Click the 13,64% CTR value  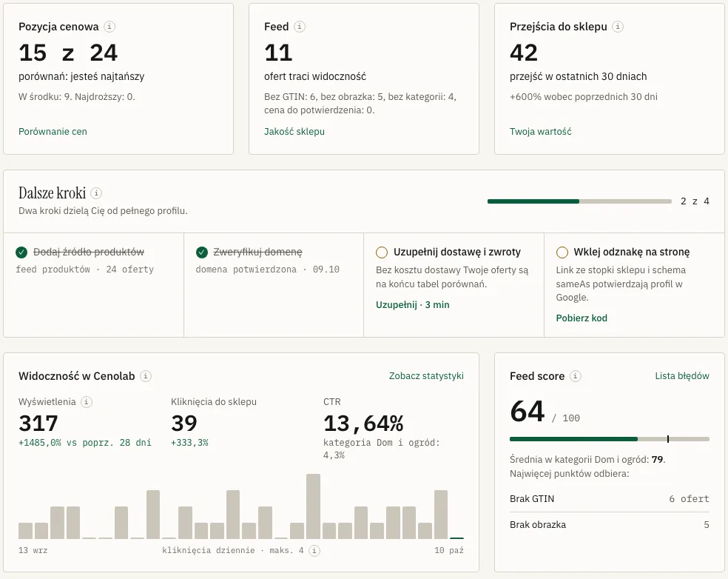point(363,424)
